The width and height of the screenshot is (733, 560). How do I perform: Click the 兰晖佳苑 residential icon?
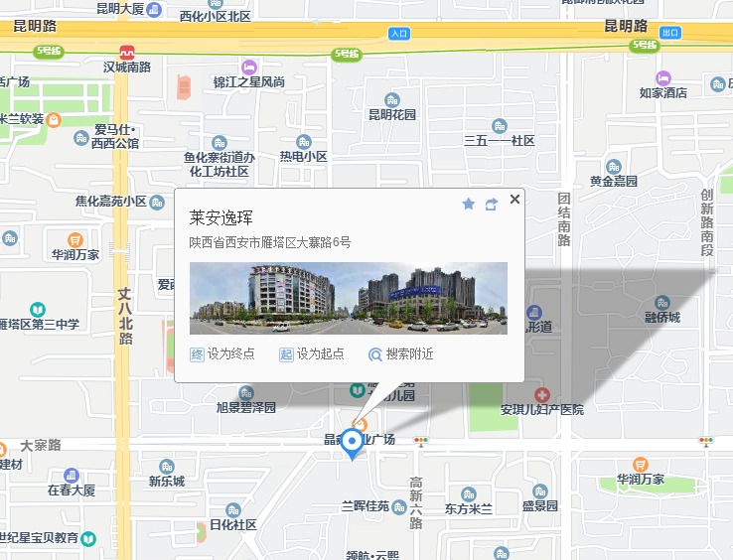(x=398, y=507)
